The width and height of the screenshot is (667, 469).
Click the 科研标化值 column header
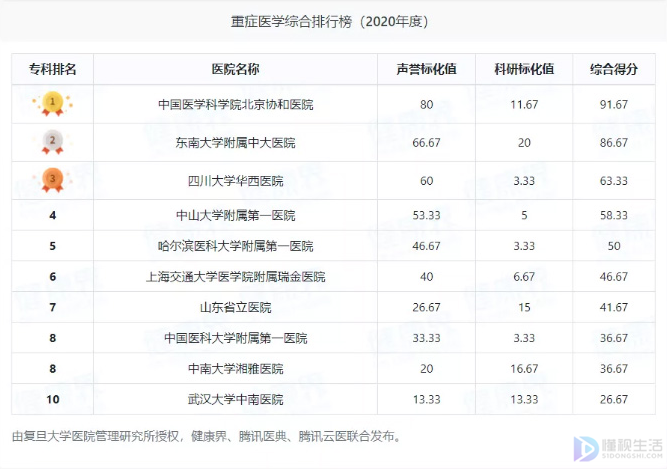[x=524, y=69]
